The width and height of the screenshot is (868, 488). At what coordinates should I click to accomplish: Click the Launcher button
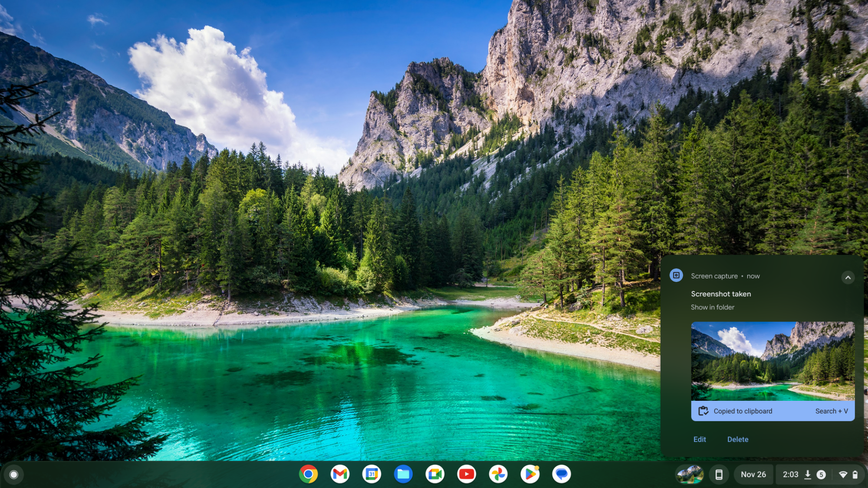[13, 474]
